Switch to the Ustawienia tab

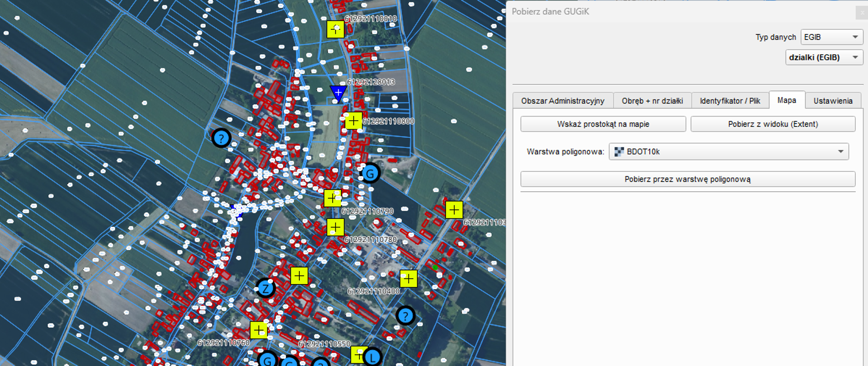click(833, 101)
